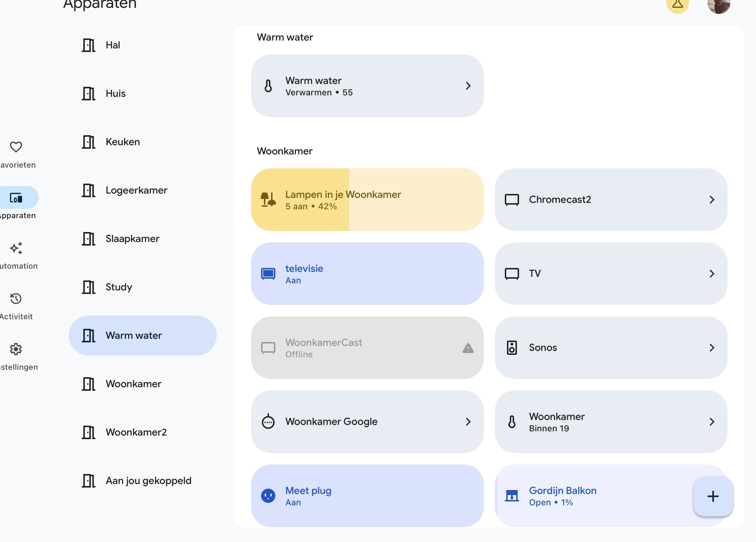Select the Hal room
This screenshot has height=542, width=756.
[143, 45]
